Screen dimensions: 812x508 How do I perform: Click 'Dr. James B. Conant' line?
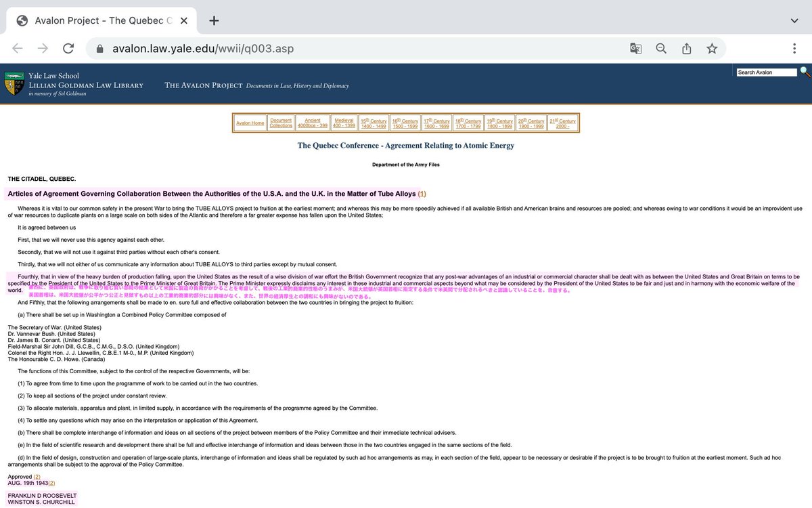[53, 340]
